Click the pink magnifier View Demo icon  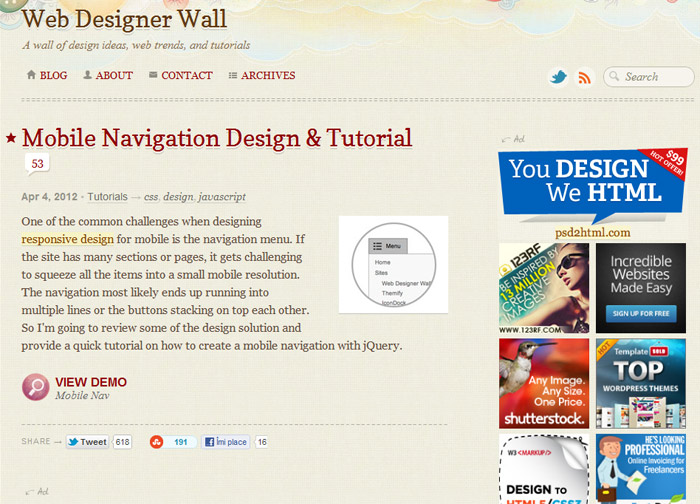click(36, 387)
